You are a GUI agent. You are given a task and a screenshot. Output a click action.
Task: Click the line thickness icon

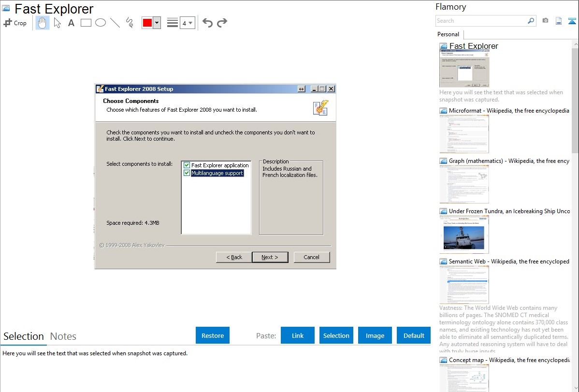pyautogui.click(x=173, y=23)
